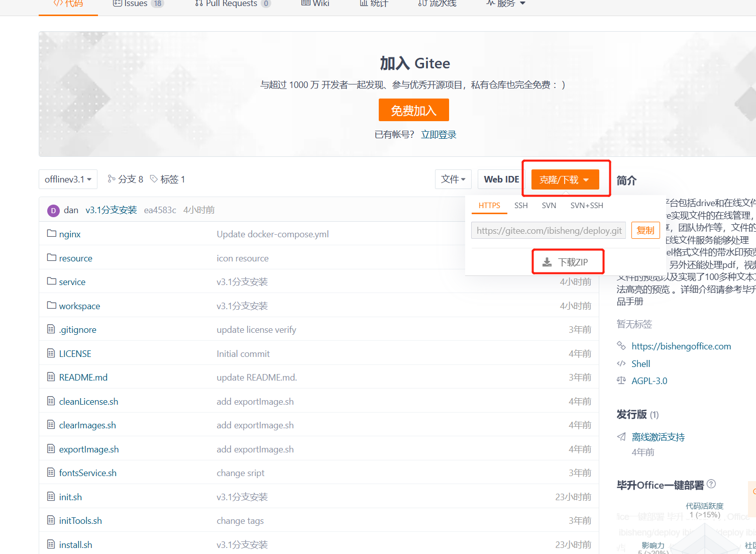Click the release icon beside 离线激活支持

pos(621,437)
